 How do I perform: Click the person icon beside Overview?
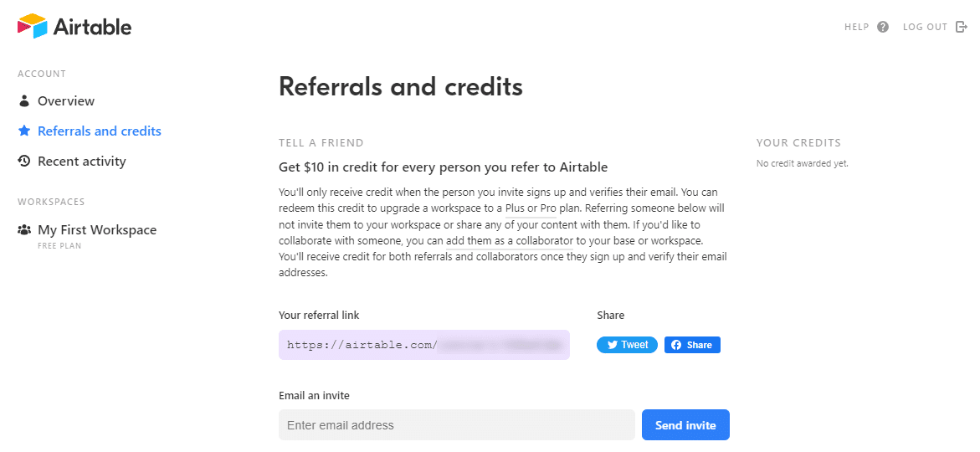pos(24,100)
